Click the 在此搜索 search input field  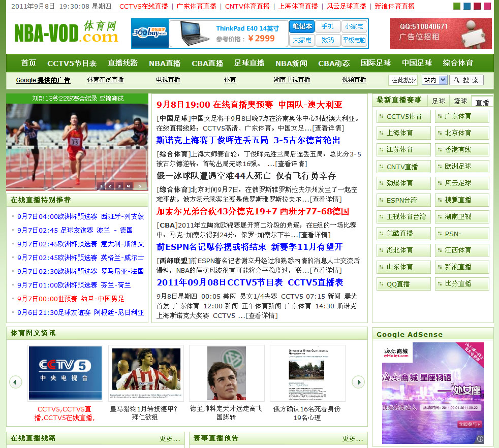coord(403,80)
